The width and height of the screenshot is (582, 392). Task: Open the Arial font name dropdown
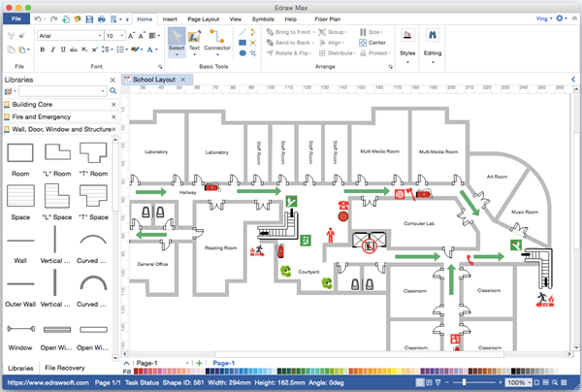[x=98, y=36]
